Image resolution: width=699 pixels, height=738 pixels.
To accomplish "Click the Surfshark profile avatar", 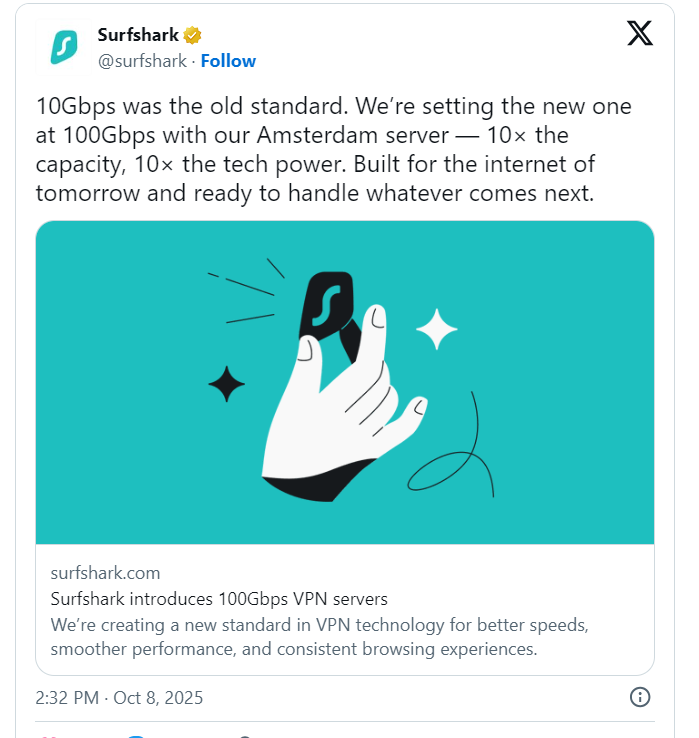I will click(64, 47).
